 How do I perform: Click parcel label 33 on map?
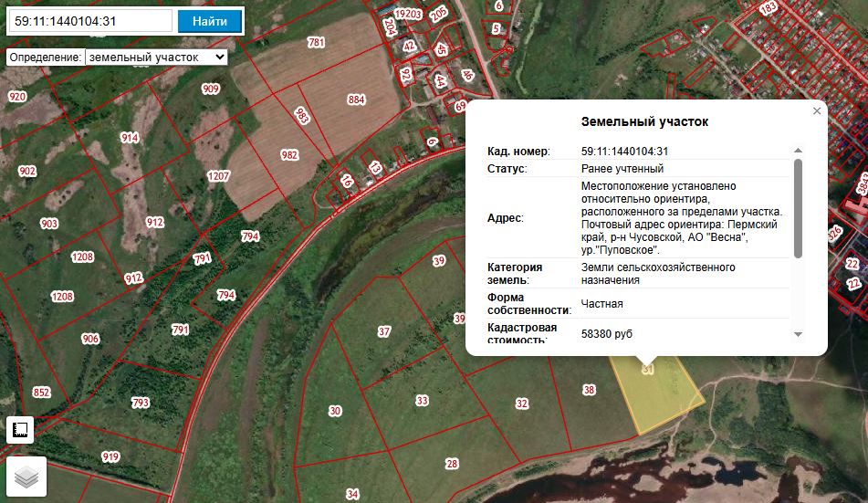(423, 401)
